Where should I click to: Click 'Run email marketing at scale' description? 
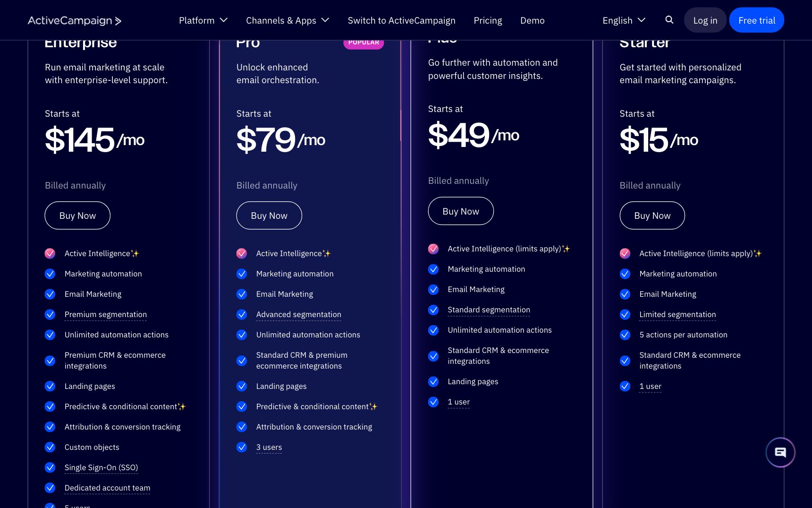coord(106,74)
